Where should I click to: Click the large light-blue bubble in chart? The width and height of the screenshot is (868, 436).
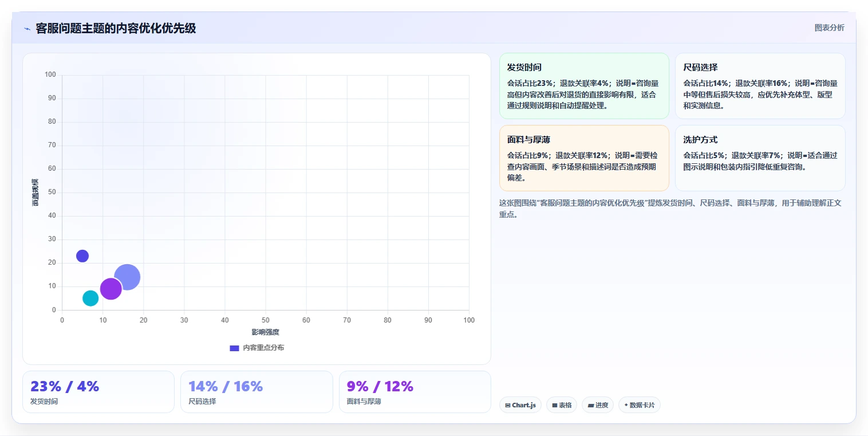coord(127,277)
